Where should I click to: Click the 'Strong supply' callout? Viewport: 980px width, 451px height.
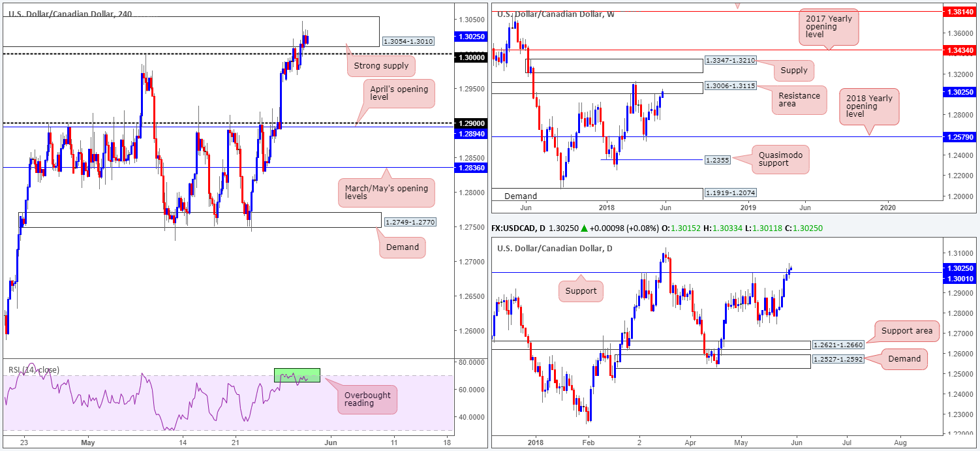tap(381, 65)
